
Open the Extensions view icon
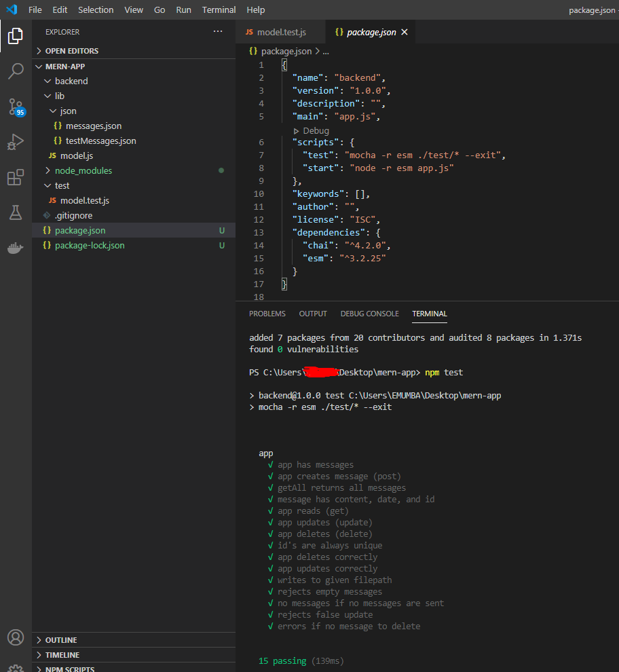click(16, 177)
